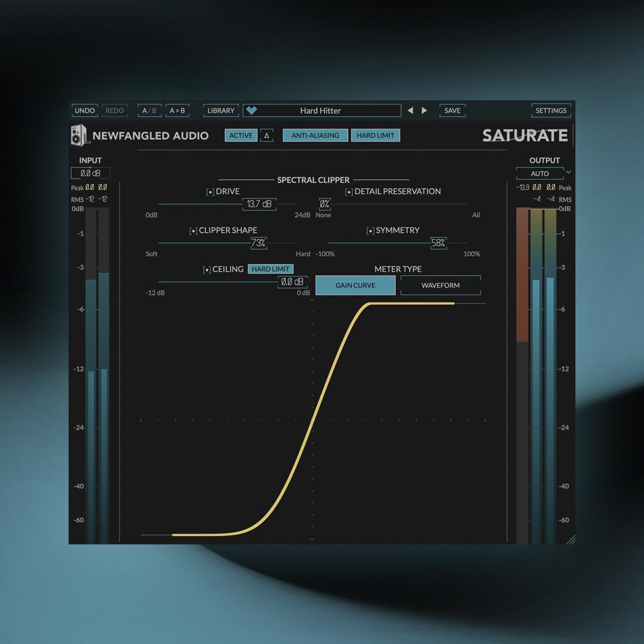The image size is (644, 644).
Task: Click the left input level meter bar
Action: point(91,376)
